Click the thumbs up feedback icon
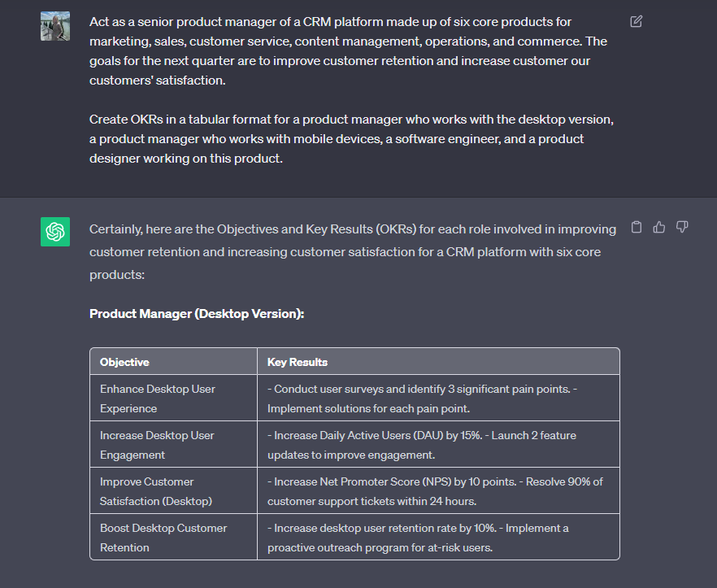717x588 pixels. click(659, 228)
